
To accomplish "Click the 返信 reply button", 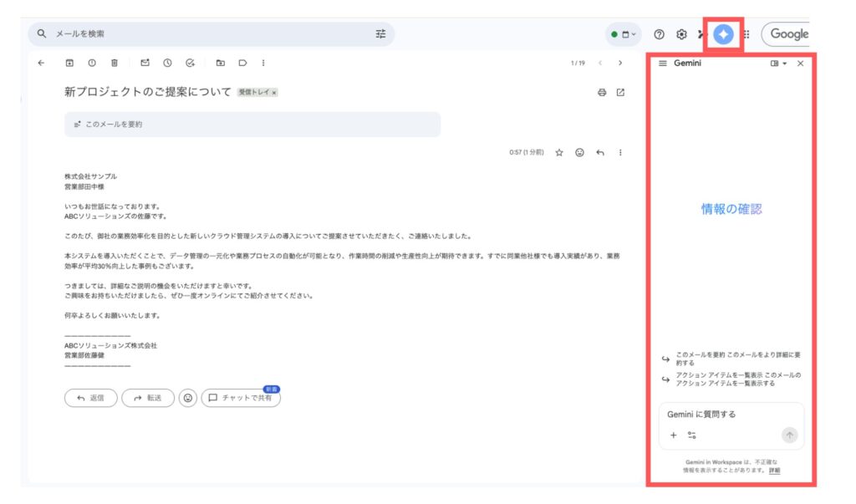I will click(90, 398).
